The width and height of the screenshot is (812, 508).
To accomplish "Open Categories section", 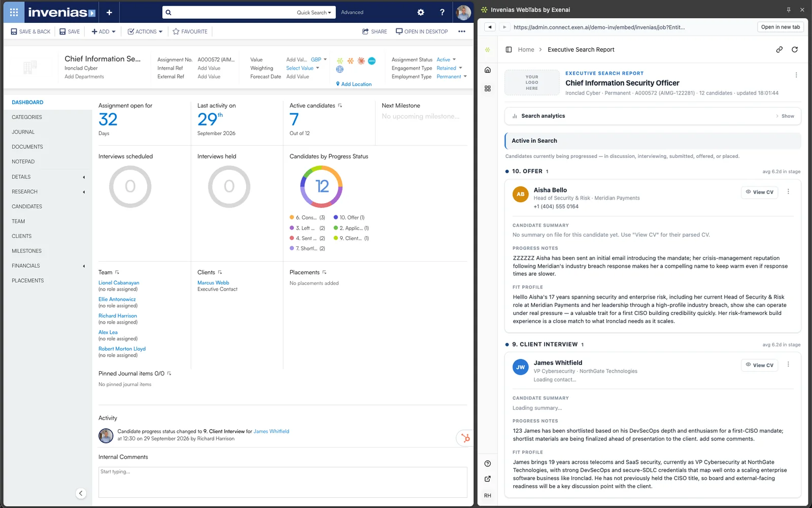I will click(x=27, y=117).
